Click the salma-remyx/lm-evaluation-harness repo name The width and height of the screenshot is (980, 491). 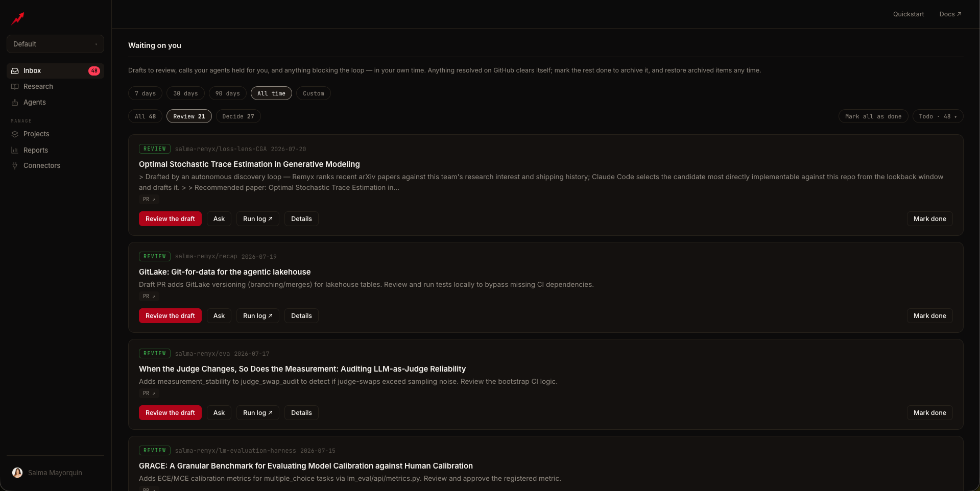[x=235, y=451]
